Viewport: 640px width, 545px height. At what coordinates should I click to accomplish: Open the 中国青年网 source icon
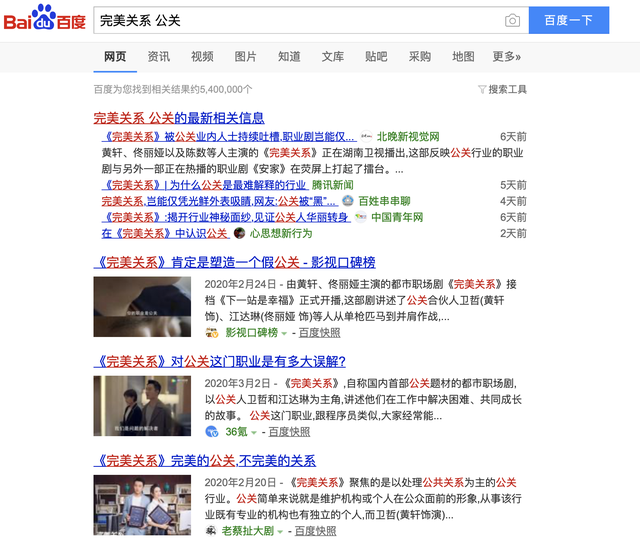click(360, 217)
